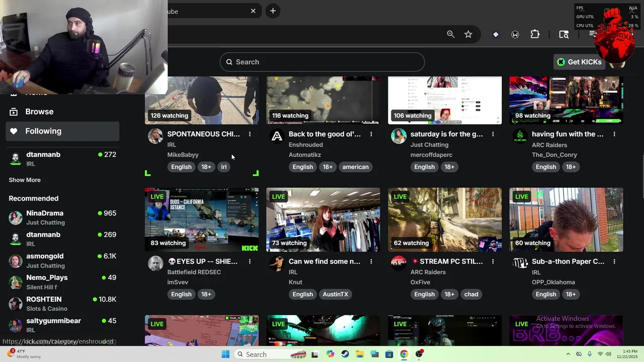Select the AustinTX tag under Knut
The height and width of the screenshot is (362, 644).
(x=336, y=294)
